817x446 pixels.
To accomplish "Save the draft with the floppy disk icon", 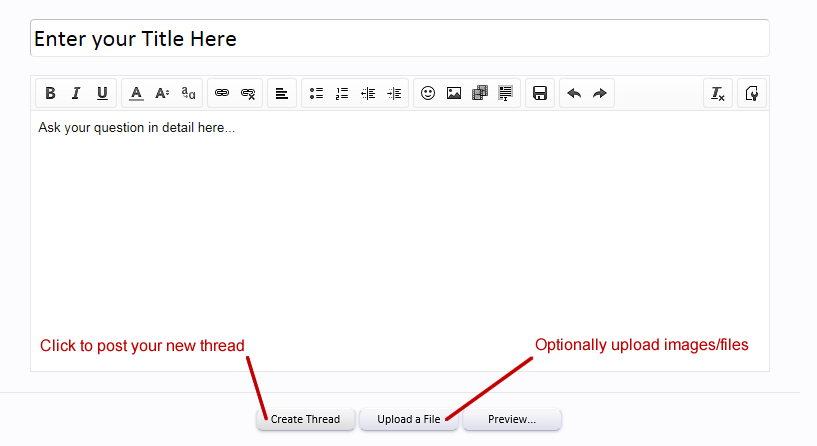I will pyautogui.click(x=540, y=93).
